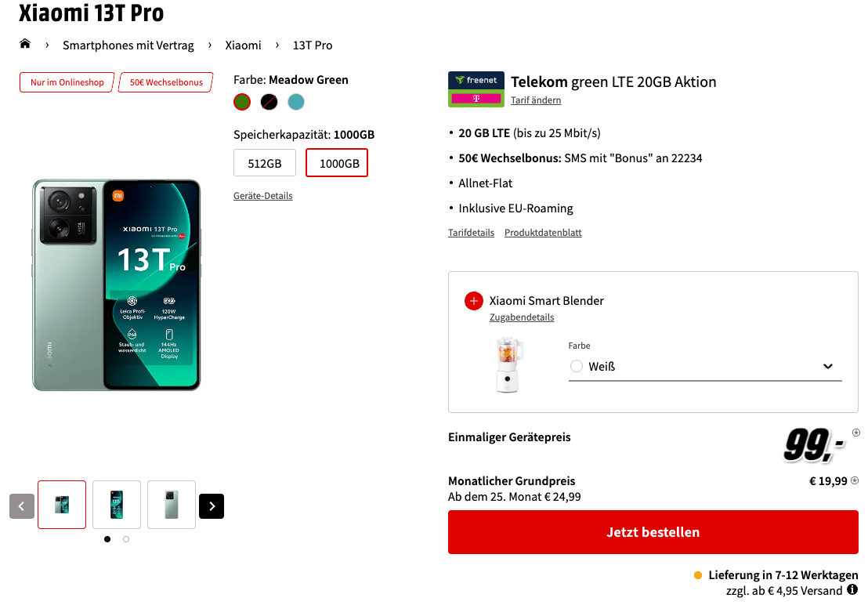Go to home via house icon
868x605 pixels.
coord(25,44)
